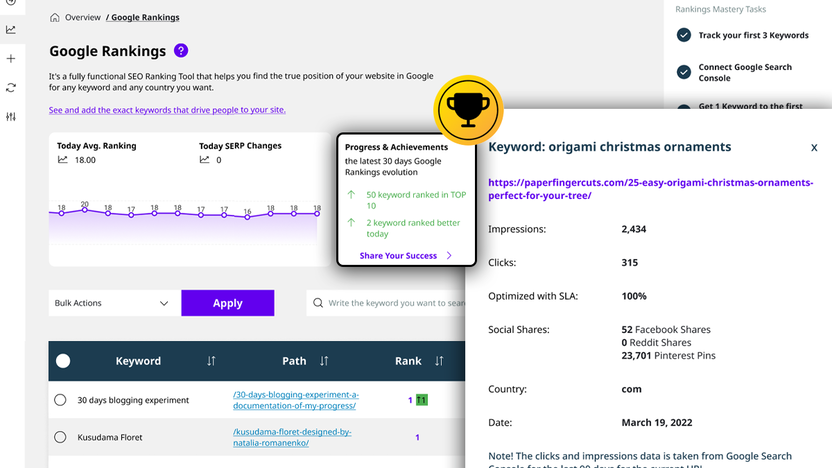
Task: Click the chart point labeled 16
Action: (x=247, y=216)
